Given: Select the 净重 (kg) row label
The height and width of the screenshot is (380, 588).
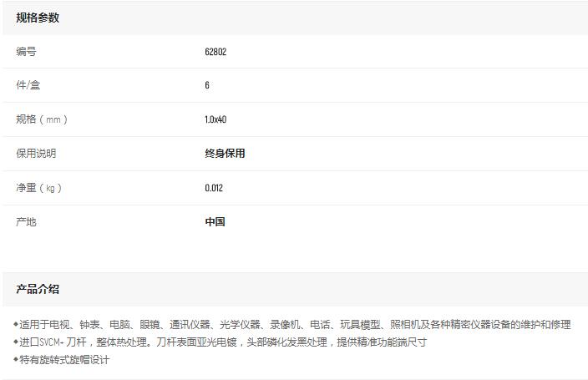Looking at the screenshot, I should 39,188.
